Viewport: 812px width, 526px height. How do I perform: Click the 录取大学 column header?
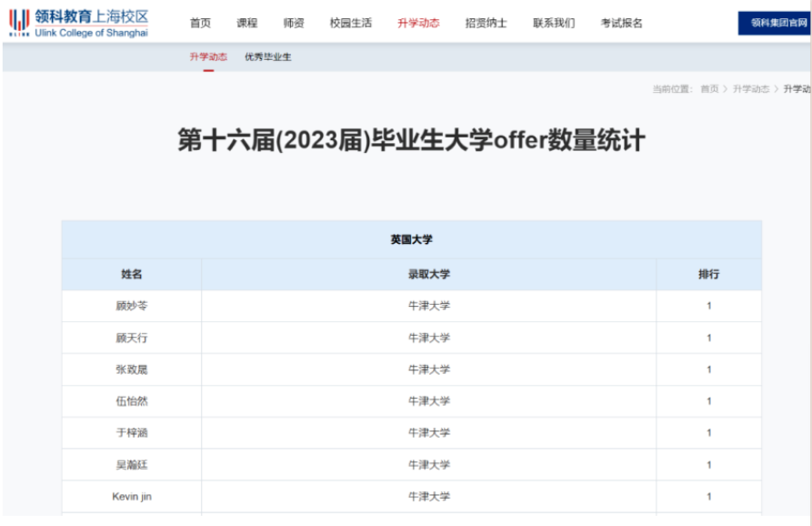pyautogui.click(x=428, y=274)
